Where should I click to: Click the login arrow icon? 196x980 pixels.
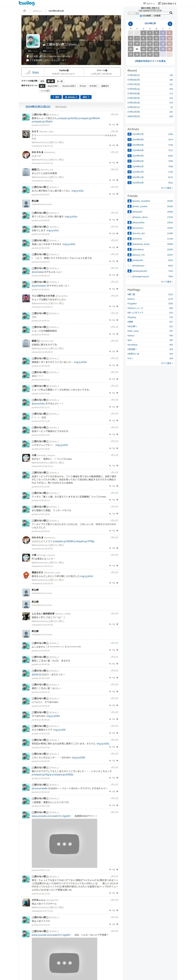(x=144, y=3)
